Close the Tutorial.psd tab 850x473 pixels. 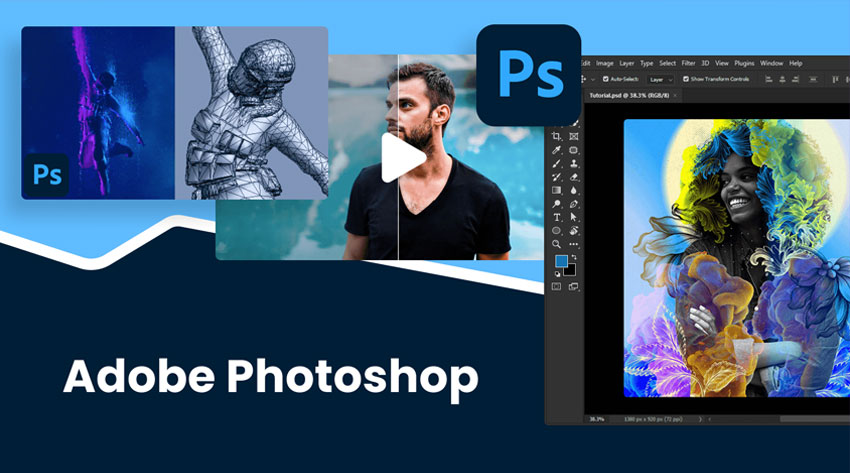click(675, 95)
